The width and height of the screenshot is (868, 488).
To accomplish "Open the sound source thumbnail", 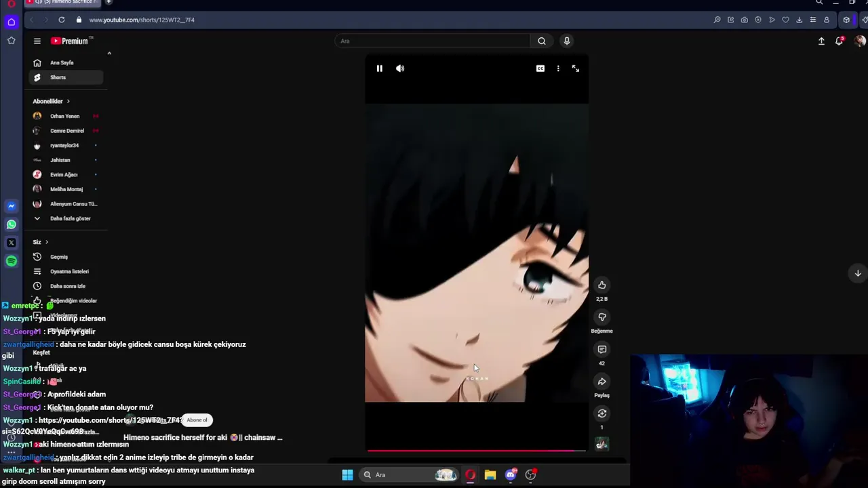I will click(x=601, y=444).
